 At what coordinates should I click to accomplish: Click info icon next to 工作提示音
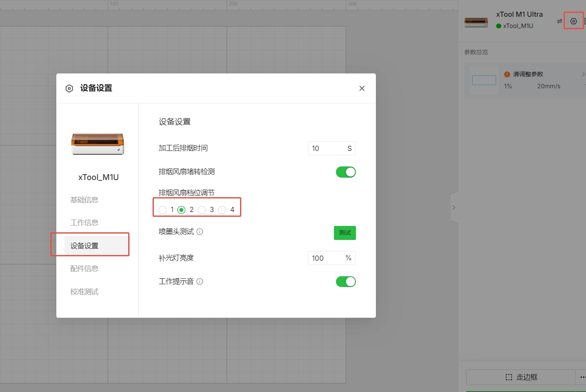(200, 281)
